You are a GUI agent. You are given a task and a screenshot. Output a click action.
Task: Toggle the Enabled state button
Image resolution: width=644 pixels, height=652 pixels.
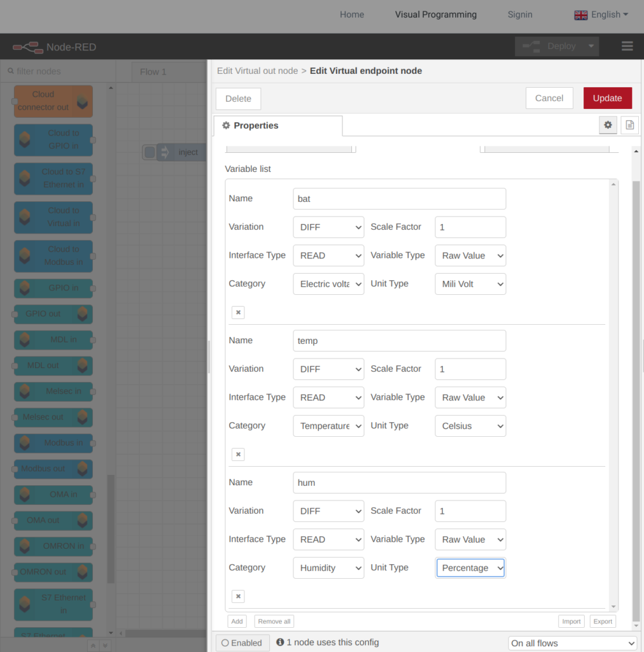[242, 642]
